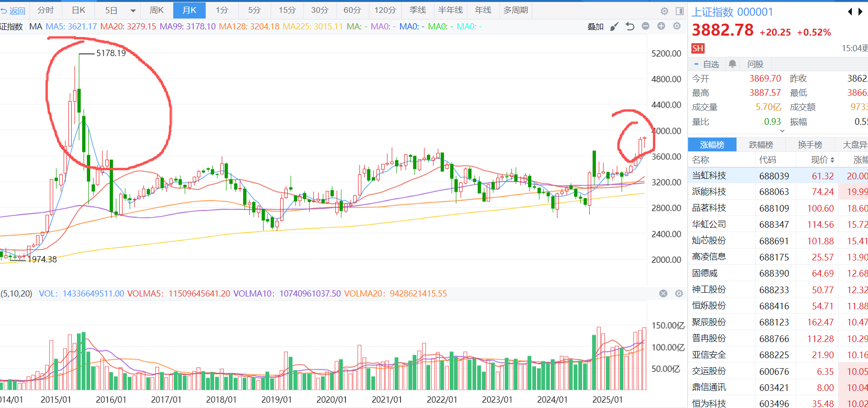Close the volume indicator panel
868x408 pixels.
[x=663, y=294]
